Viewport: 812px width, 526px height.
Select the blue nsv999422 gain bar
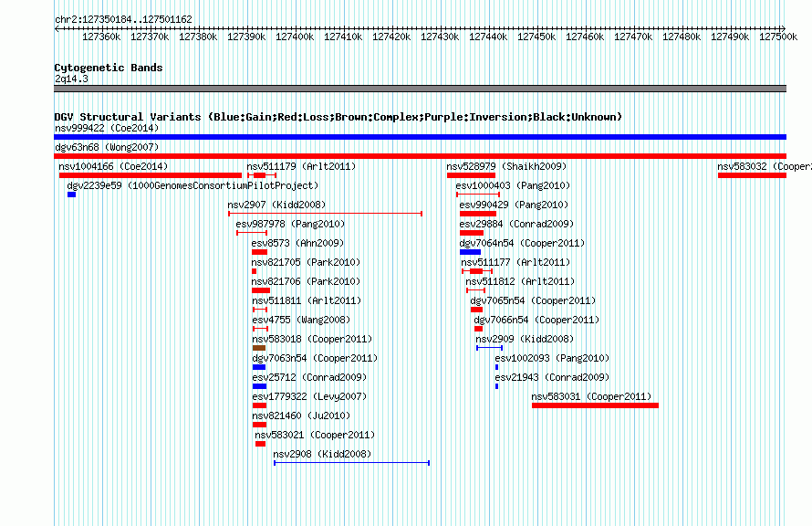(x=420, y=137)
